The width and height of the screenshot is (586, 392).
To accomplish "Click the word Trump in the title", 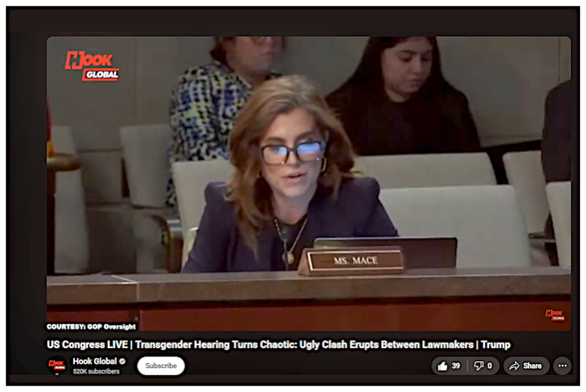I will (495, 344).
